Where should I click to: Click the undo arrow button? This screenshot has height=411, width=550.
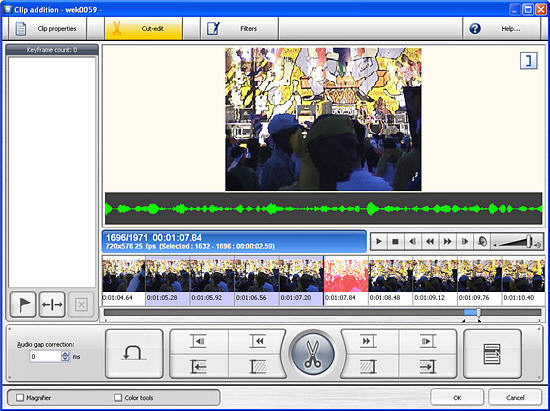pyautogui.click(x=134, y=353)
